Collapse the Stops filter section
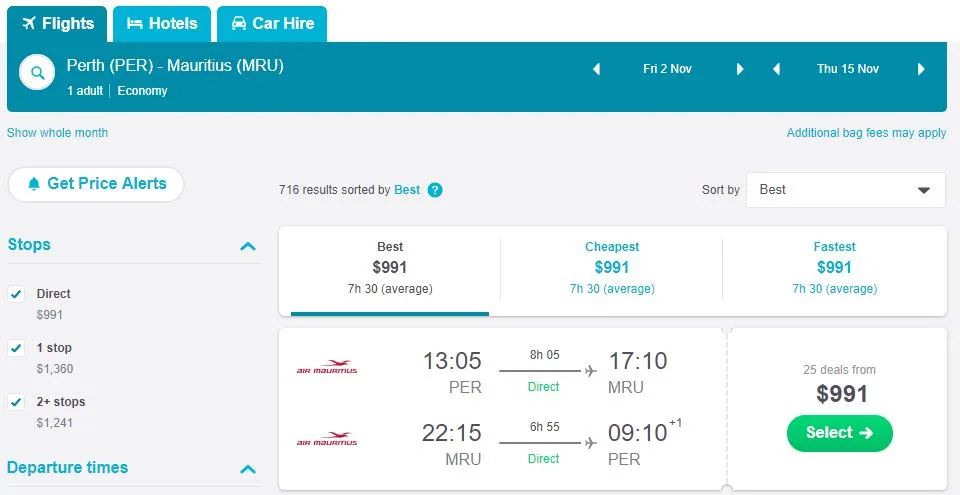The height and width of the screenshot is (495, 960). click(x=248, y=246)
